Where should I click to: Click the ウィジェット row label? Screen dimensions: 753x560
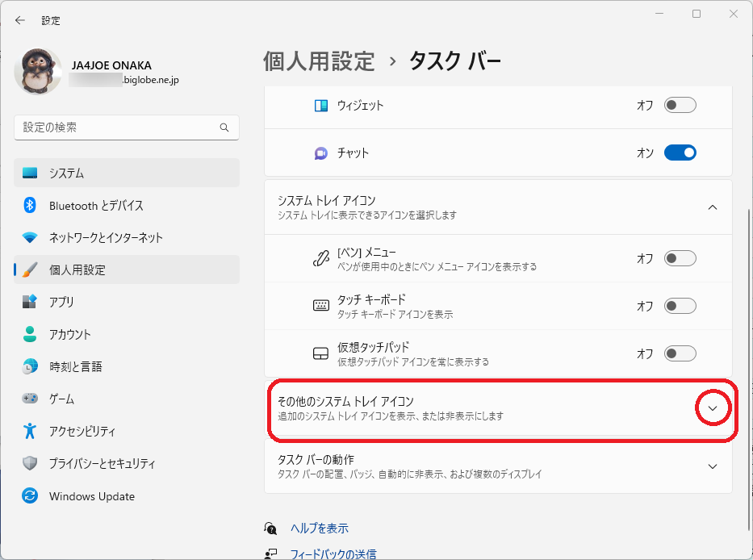click(360, 106)
